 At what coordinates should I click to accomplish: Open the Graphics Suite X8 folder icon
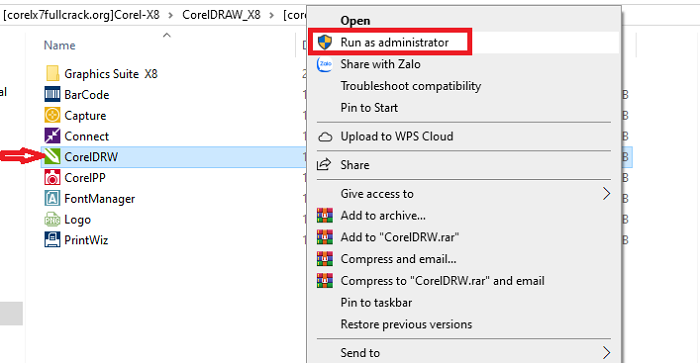point(52,74)
